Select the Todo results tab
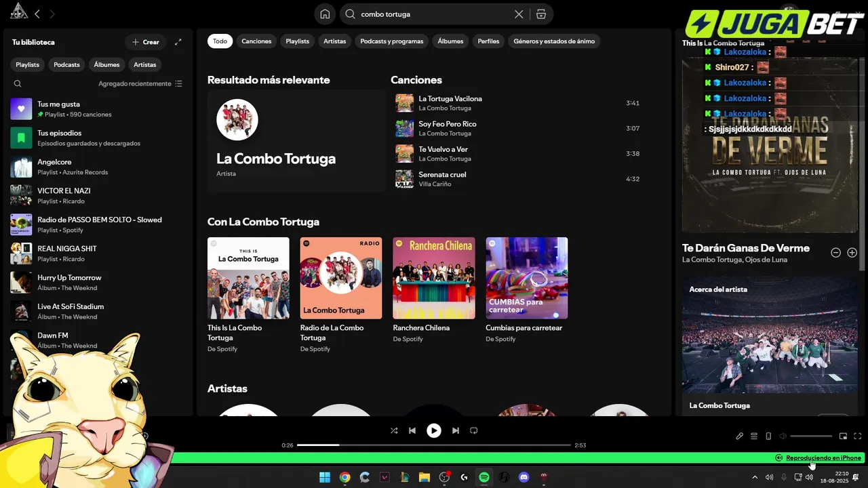Viewport: 868px width, 488px height. click(220, 41)
